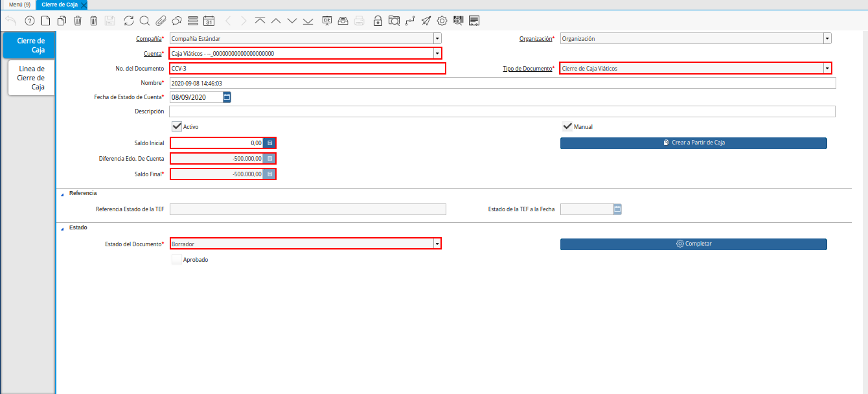Viewport: 868px width, 394px height.
Task: Click the Fecha de Estado de Cuenta date field
Action: click(196, 97)
